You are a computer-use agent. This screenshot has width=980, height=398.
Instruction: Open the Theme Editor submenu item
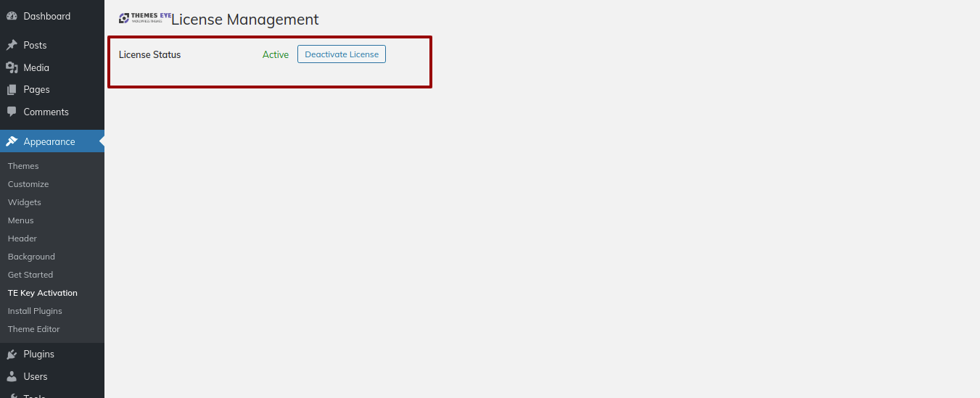coord(34,329)
